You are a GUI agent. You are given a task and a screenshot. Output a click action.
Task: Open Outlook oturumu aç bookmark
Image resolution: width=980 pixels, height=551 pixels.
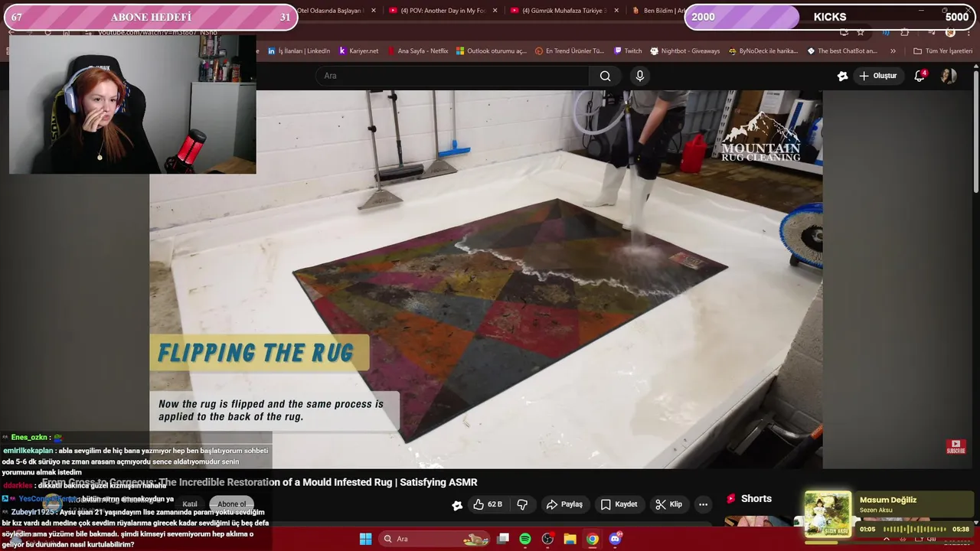pyautogui.click(x=491, y=51)
